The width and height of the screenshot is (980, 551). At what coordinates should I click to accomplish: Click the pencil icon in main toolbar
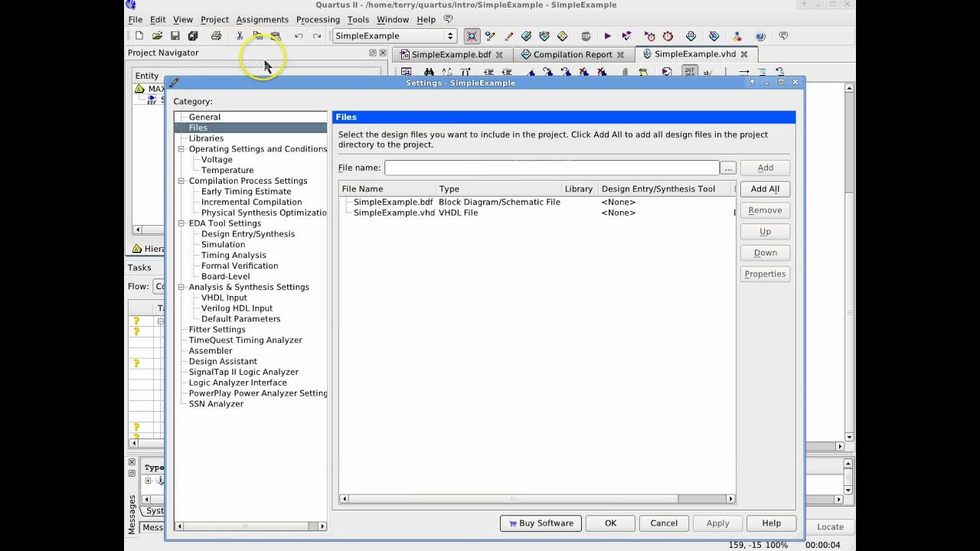(508, 36)
